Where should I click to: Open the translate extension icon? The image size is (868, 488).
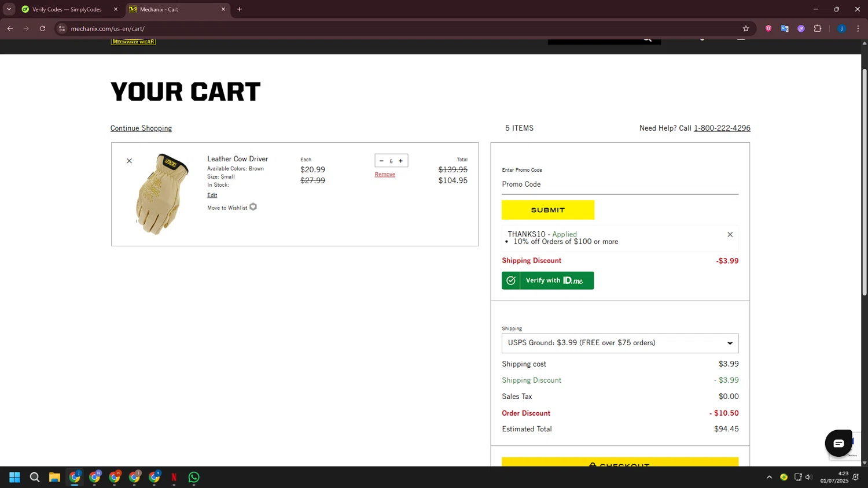[x=785, y=28]
